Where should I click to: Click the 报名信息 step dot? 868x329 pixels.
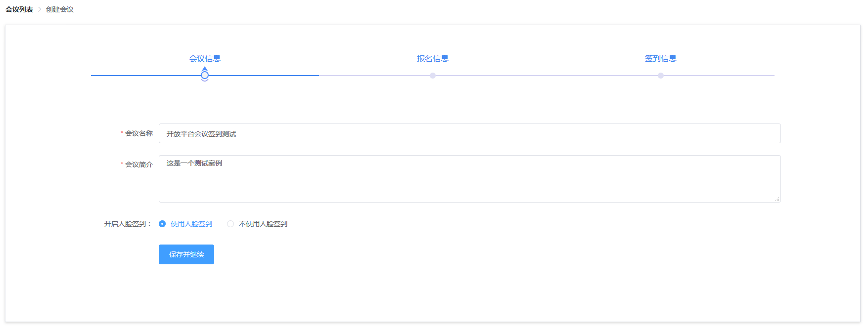[433, 76]
